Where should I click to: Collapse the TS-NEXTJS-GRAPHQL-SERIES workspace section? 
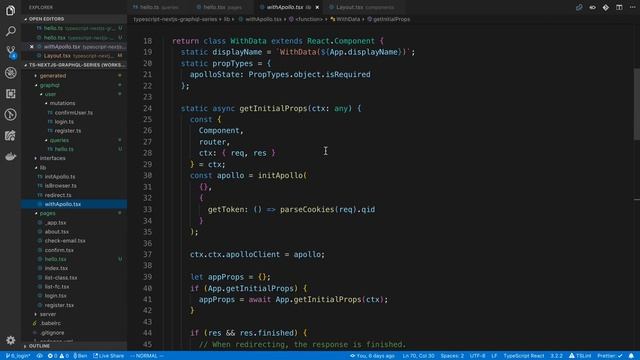coord(74,65)
